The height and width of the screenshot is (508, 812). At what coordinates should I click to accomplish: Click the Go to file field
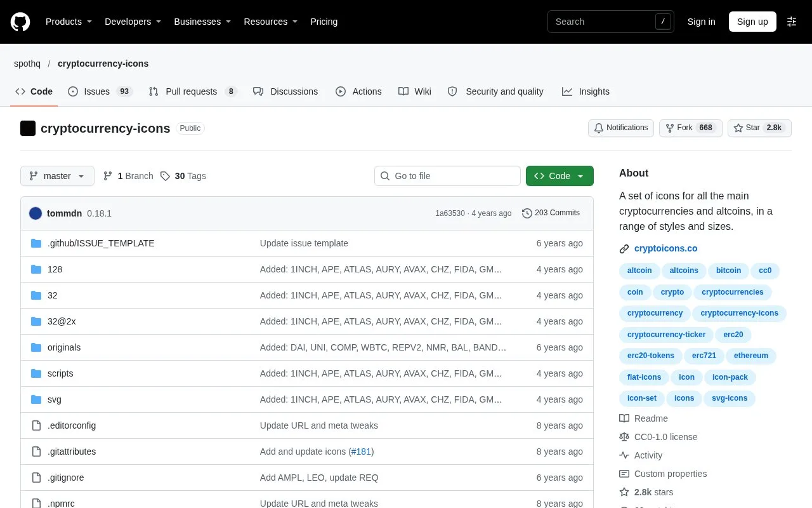[x=447, y=176]
